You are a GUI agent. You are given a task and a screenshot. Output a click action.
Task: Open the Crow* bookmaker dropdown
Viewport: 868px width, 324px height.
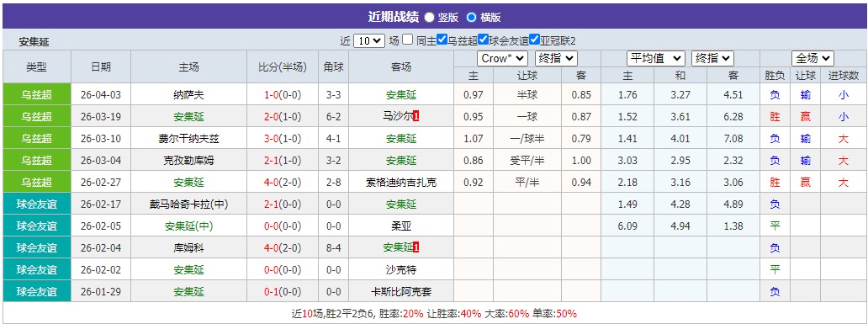[502, 58]
